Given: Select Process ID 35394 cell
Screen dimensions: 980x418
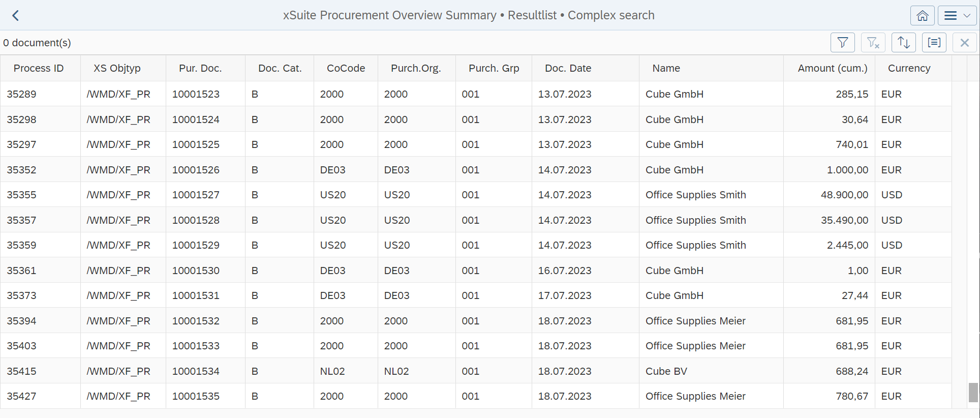Looking at the screenshot, I should pyautogui.click(x=40, y=321).
